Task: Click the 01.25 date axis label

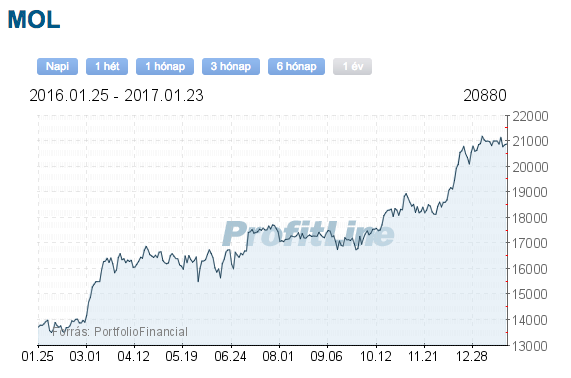Action: [x=38, y=356]
